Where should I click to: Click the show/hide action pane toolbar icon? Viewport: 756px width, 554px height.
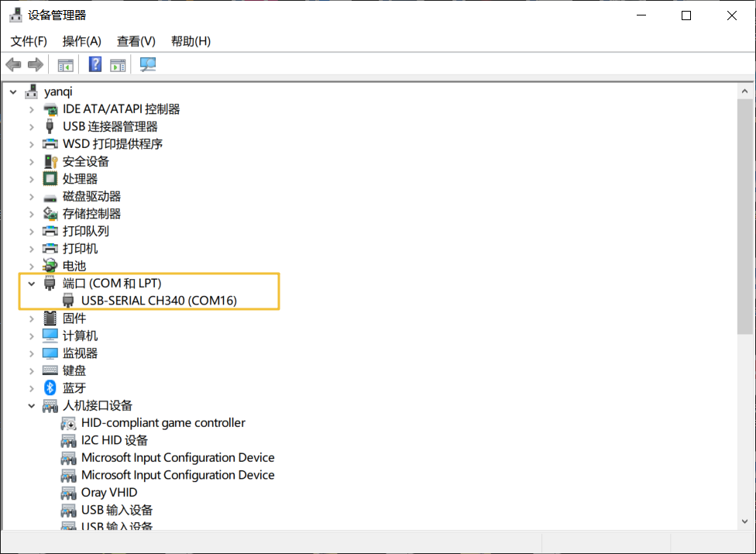118,64
